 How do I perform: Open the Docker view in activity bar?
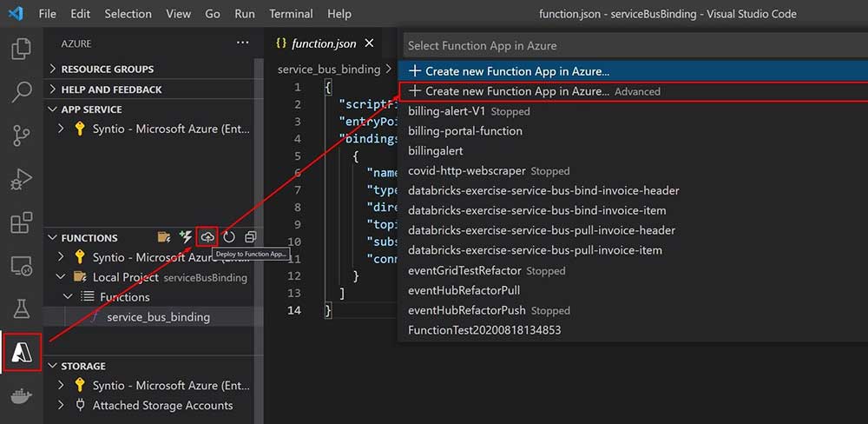tap(21, 395)
